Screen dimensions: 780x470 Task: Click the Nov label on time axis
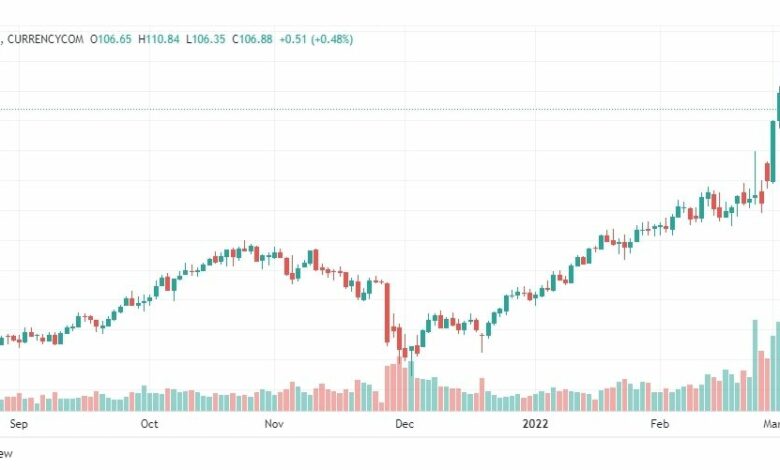[x=274, y=424]
